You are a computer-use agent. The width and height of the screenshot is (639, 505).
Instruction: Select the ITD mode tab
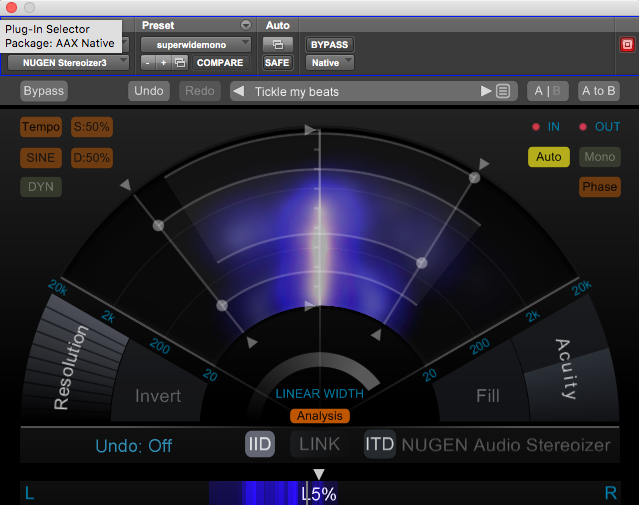click(379, 444)
